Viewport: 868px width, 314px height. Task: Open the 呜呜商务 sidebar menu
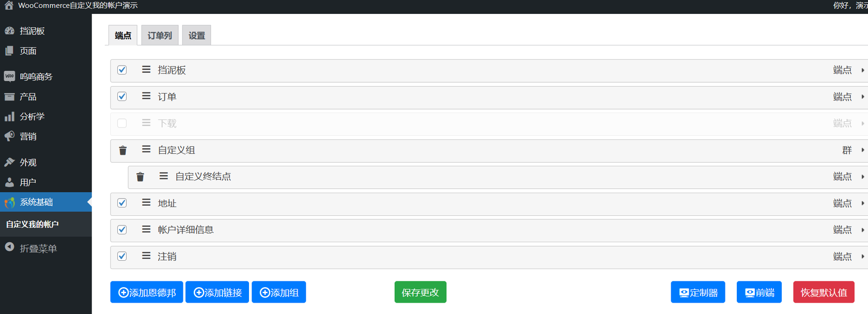(46, 76)
